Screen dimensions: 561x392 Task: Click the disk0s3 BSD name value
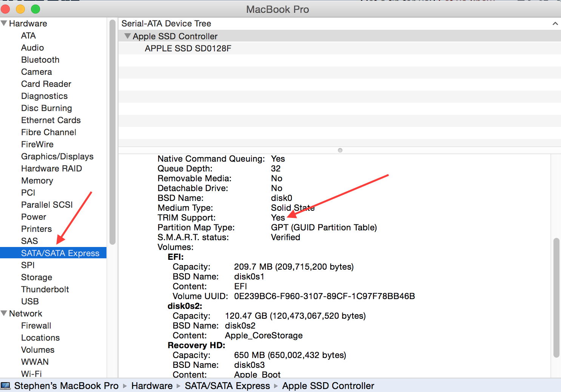point(249,365)
